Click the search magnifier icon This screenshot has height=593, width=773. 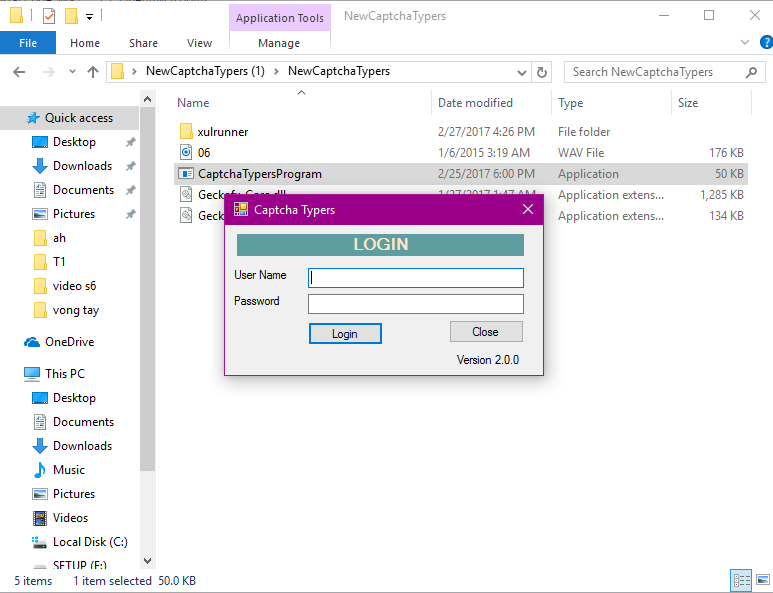[x=751, y=72]
